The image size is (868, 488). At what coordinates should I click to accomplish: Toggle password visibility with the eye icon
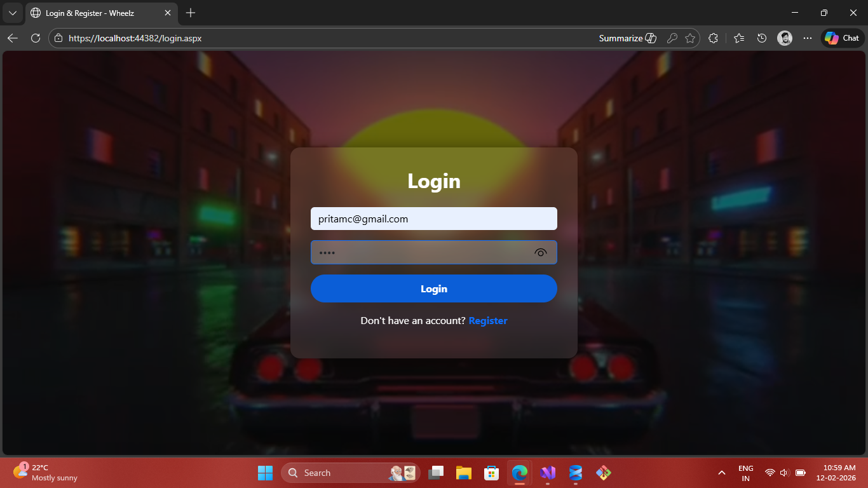coord(540,253)
